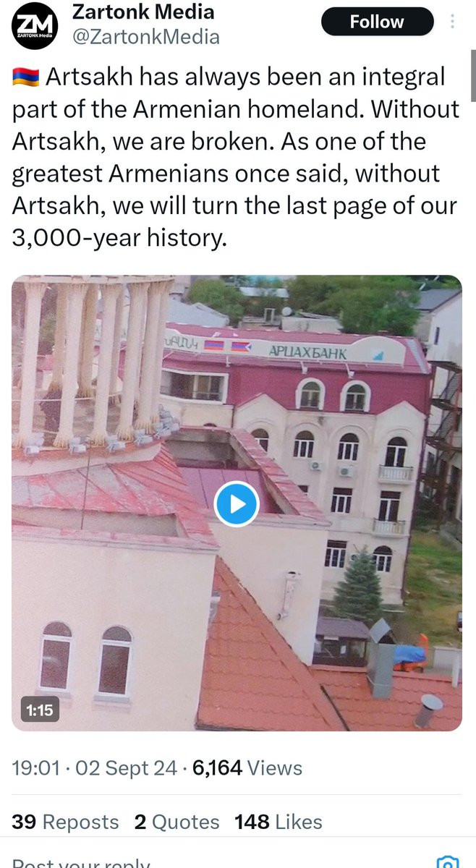
Task: Open the 6,164 Views analytics
Action: click(247, 767)
